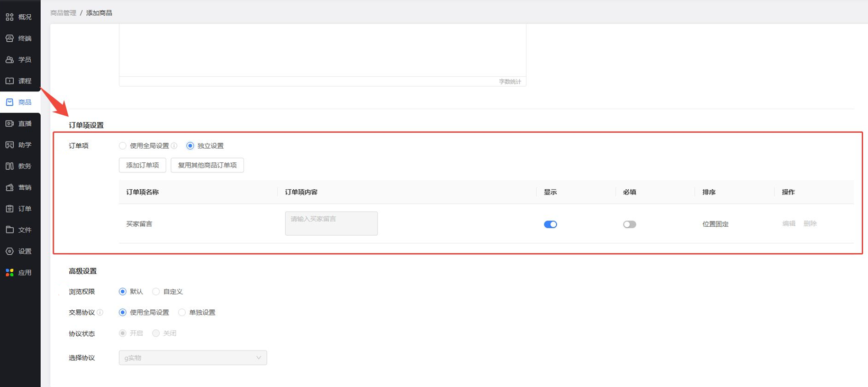This screenshot has width=868, height=387.
Task: Open the 直播 live stream sidebar icon
Action: point(10,123)
